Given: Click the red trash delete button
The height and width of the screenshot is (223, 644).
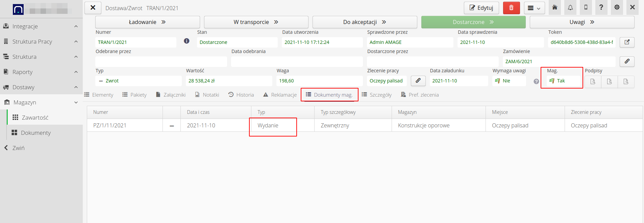Looking at the screenshot, I should (x=511, y=8).
